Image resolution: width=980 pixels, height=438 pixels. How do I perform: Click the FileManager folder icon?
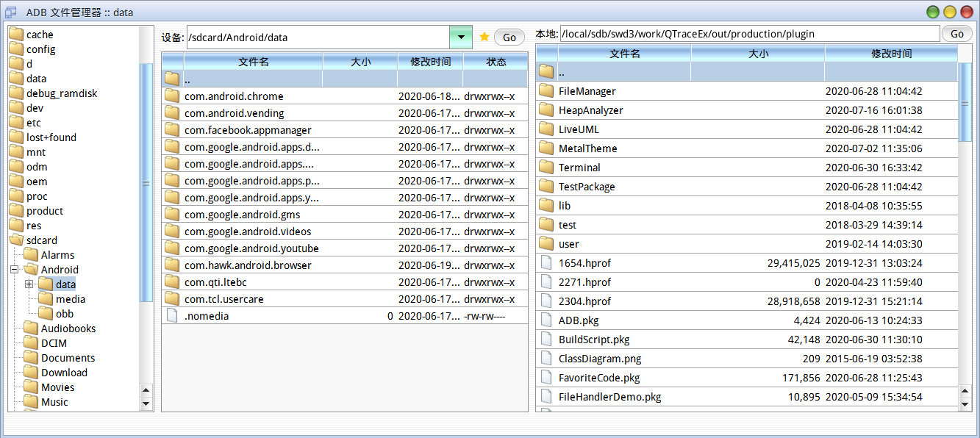click(546, 91)
